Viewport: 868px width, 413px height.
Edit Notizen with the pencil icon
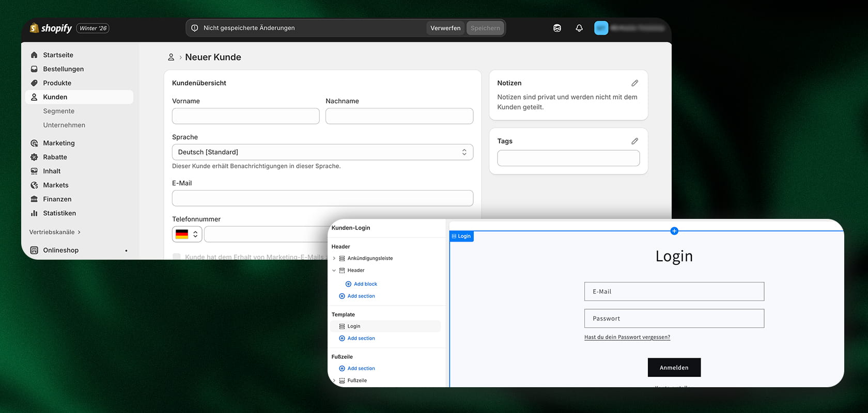tap(634, 83)
